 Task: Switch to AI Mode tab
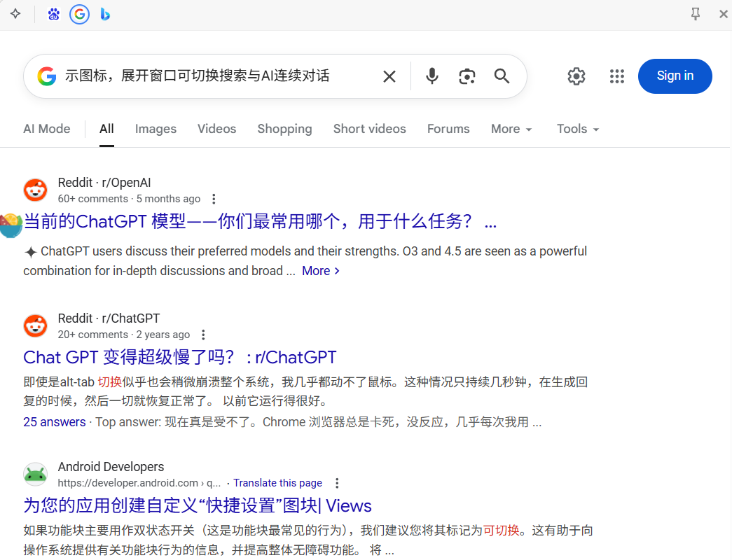pyautogui.click(x=47, y=129)
